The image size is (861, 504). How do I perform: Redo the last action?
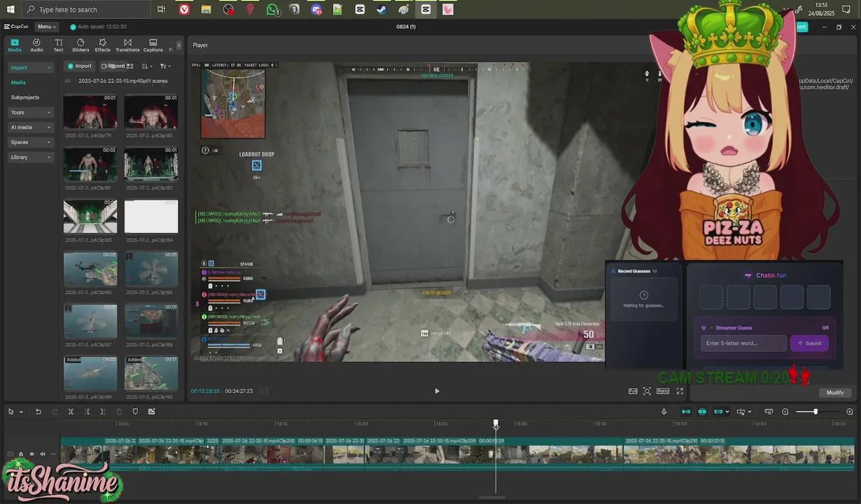(x=55, y=412)
